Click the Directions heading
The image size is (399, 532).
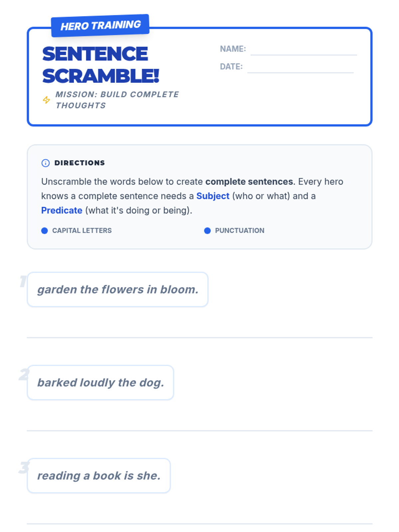tap(79, 163)
